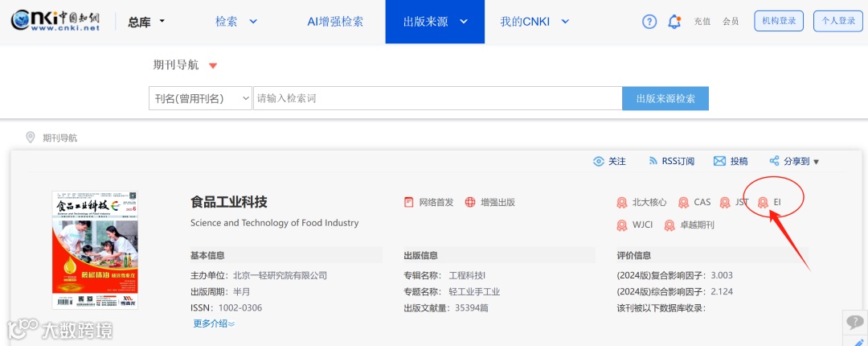Click the 专辑名称 value 工程科技I
This screenshot has width=868, height=346.
(x=467, y=275)
